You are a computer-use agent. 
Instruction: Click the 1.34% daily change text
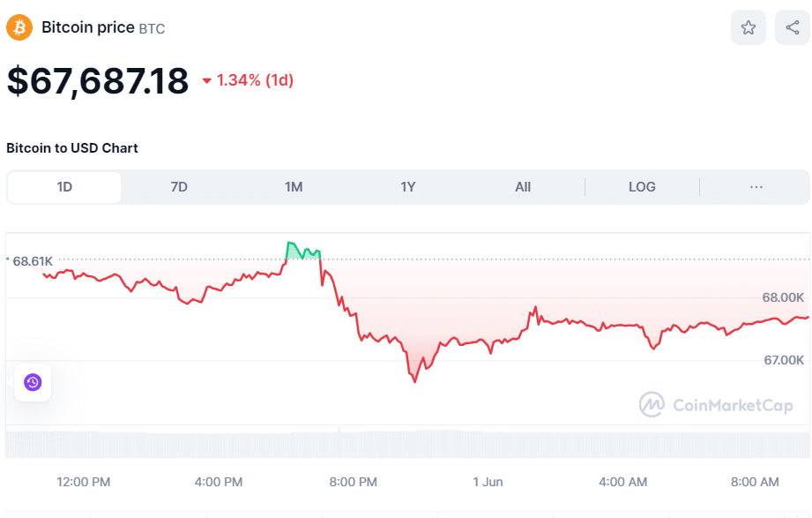pyautogui.click(x=254, y=80)
